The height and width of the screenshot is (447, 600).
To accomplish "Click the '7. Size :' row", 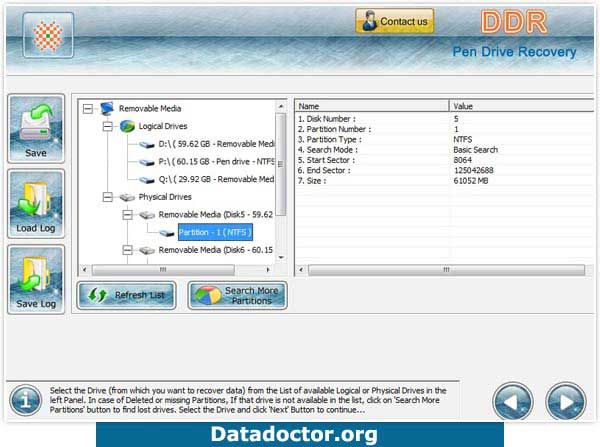I will pos(444,181).
